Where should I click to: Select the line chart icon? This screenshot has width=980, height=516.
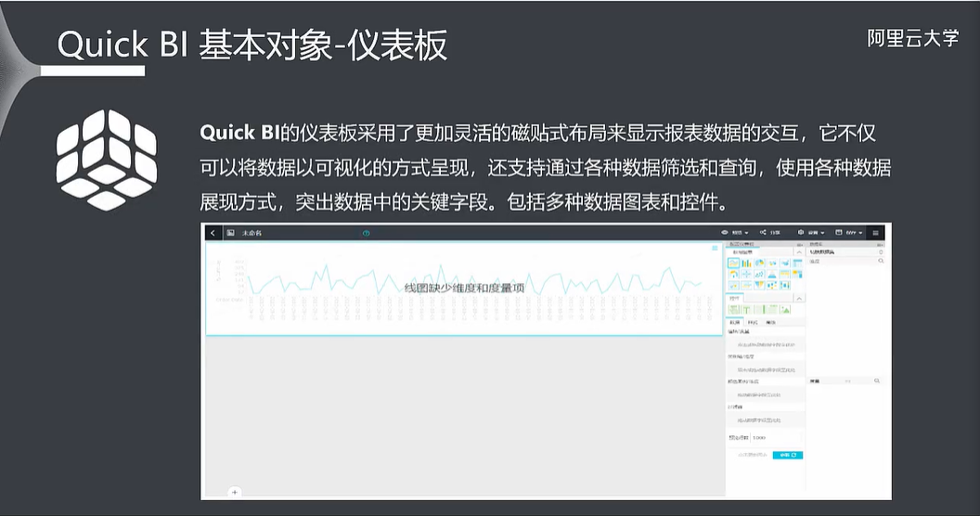coord(734,263)
